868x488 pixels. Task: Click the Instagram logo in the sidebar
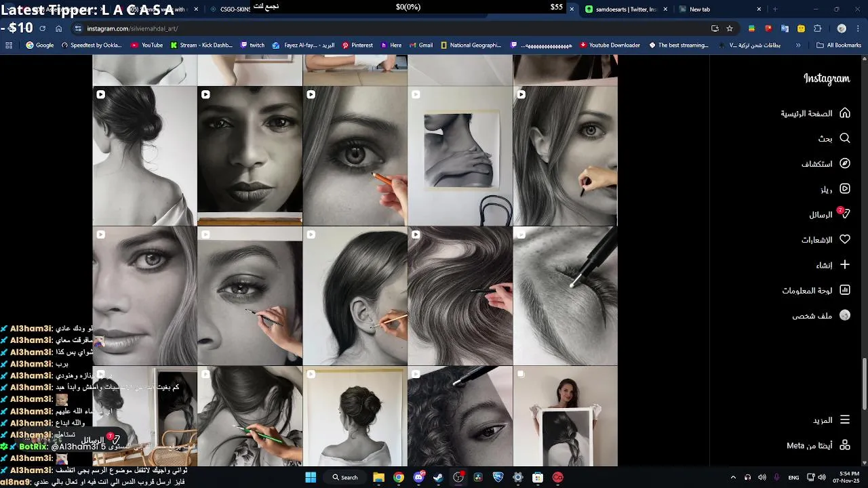click(x=827, y=79)
